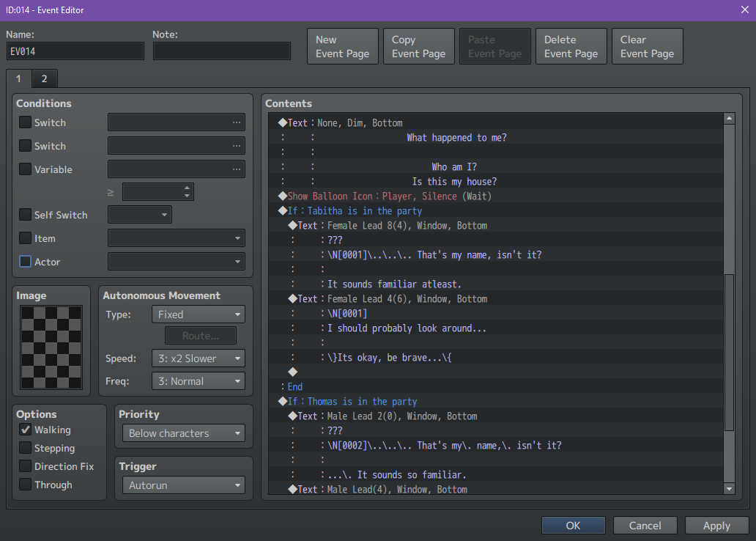Select the 'Is this my house?' line
756x541 pixels.
coord(496,182)
